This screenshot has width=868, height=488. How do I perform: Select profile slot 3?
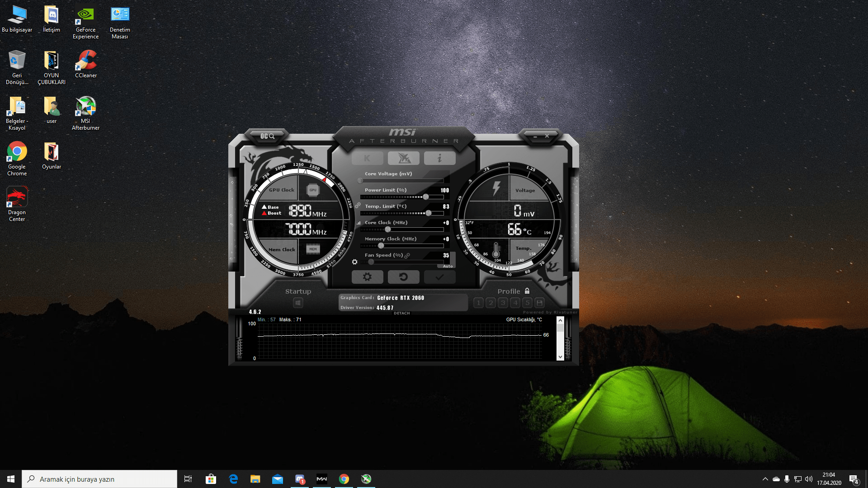point(503,303)
